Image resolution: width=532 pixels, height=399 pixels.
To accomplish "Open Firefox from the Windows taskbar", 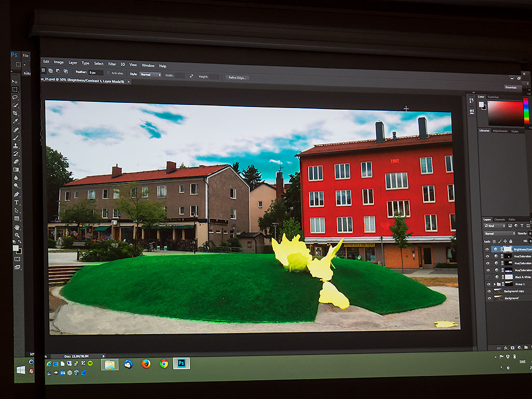I will coord(146,364).
